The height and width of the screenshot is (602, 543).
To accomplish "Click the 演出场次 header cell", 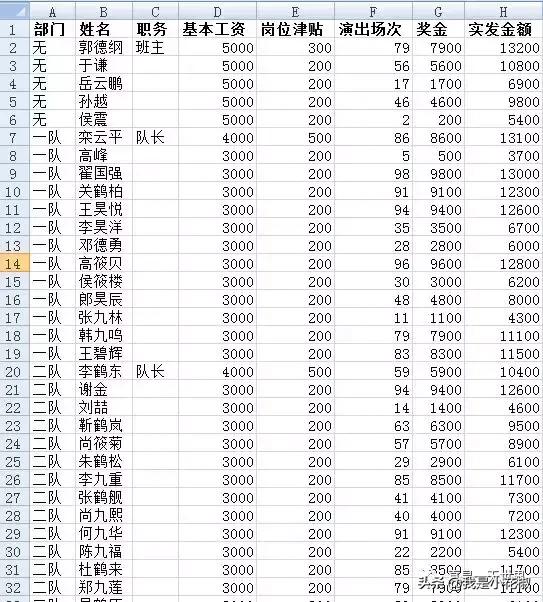I will [373, 29].
